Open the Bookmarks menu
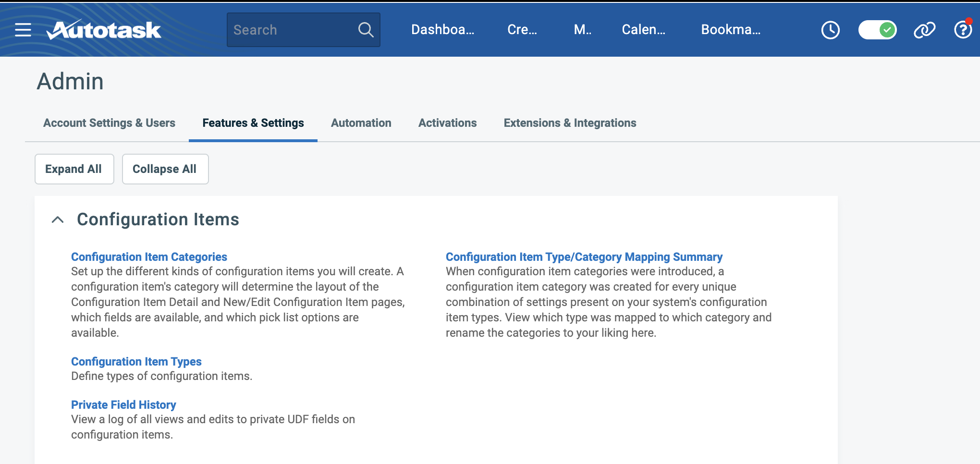The width and height of the screenshot is (980, 464). [731, 30]
